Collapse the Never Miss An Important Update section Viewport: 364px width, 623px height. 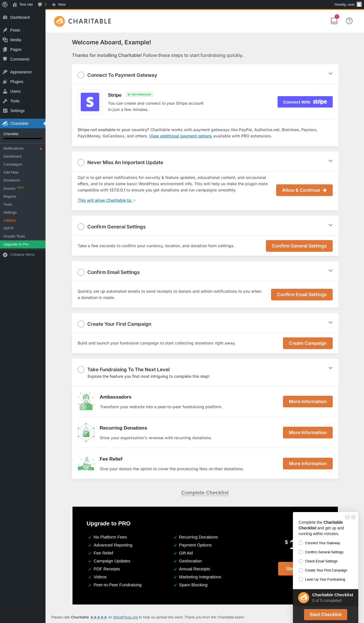330,161
